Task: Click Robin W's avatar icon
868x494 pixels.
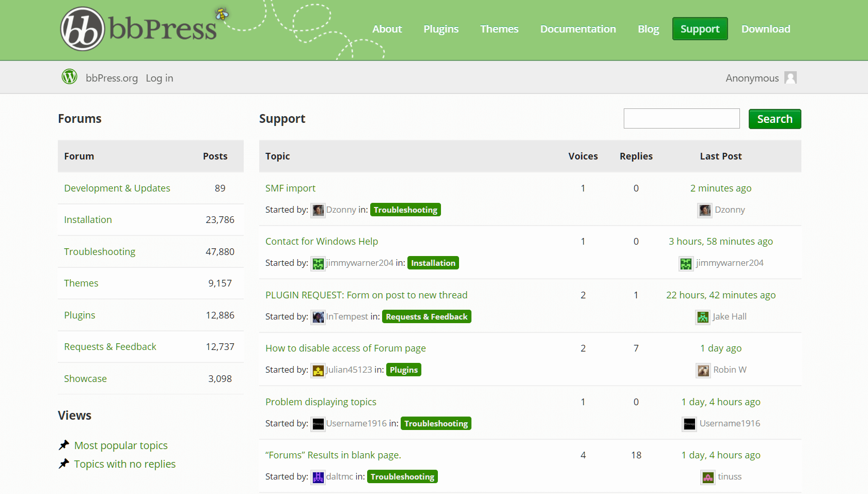Action: 703,370
